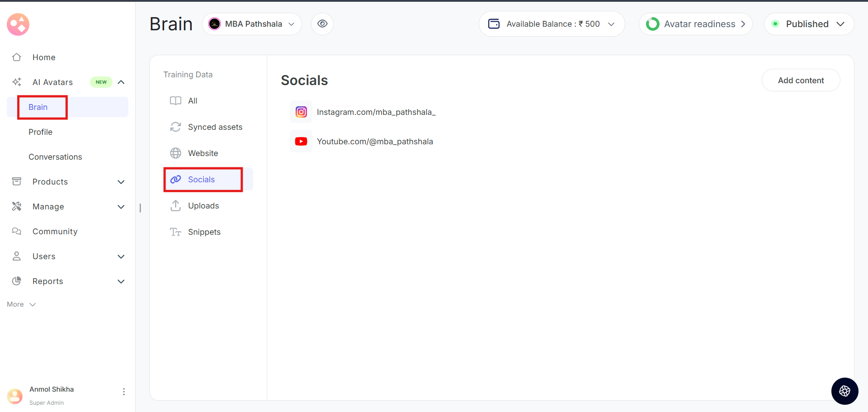Open the Conversations page
Screen dimensions: 868x412
pyautogui.click(x=55, y=157)
